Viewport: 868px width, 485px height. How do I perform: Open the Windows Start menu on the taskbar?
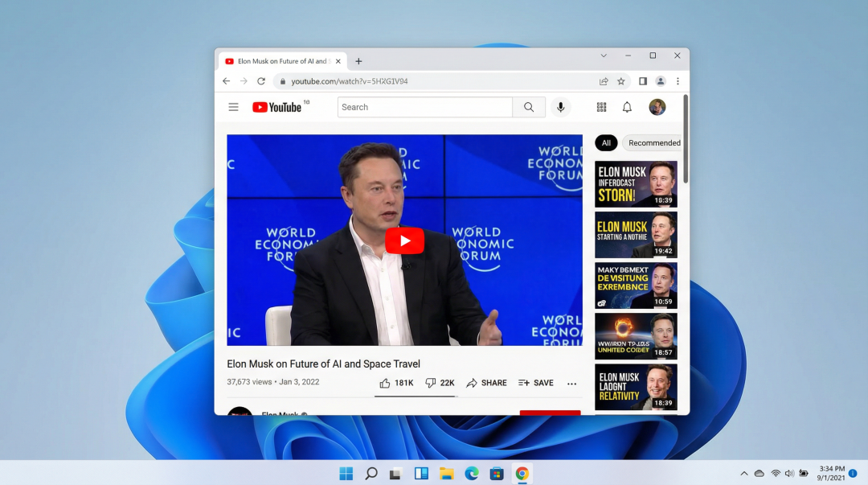pyautogui.click(x=346, y=474)
